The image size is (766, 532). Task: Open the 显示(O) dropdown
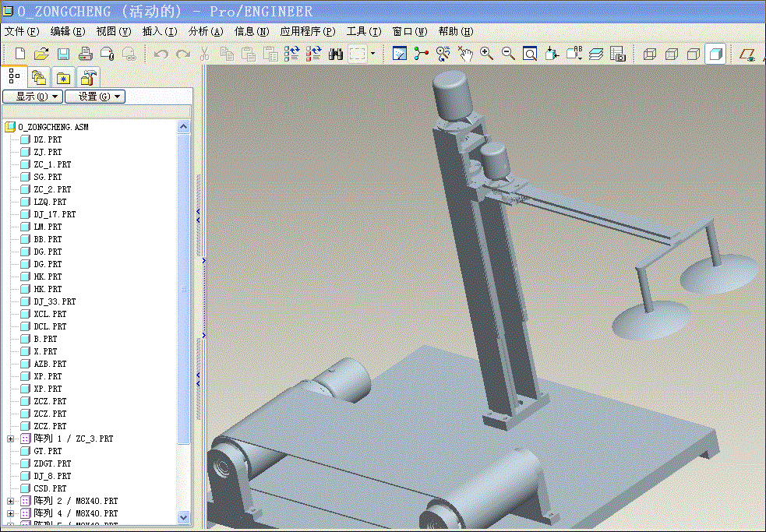tap(32, 97)
